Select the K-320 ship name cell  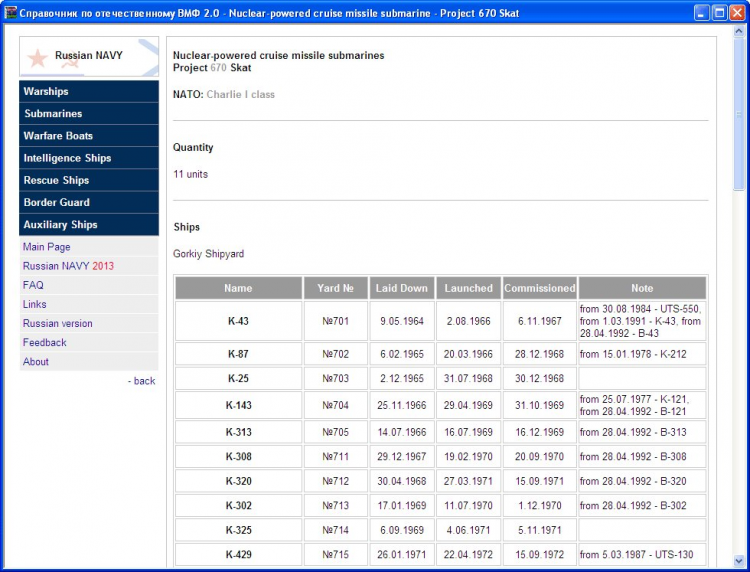pos(238,481)
